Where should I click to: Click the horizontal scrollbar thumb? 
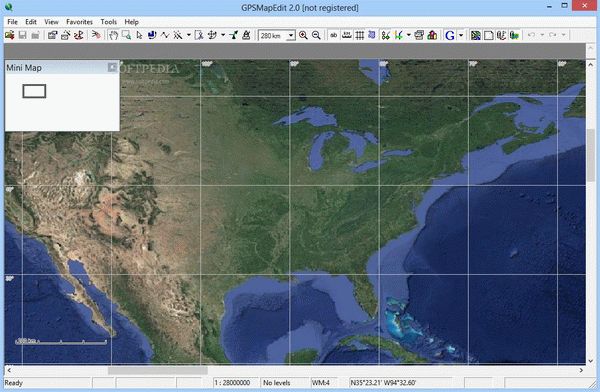(158, 371)
